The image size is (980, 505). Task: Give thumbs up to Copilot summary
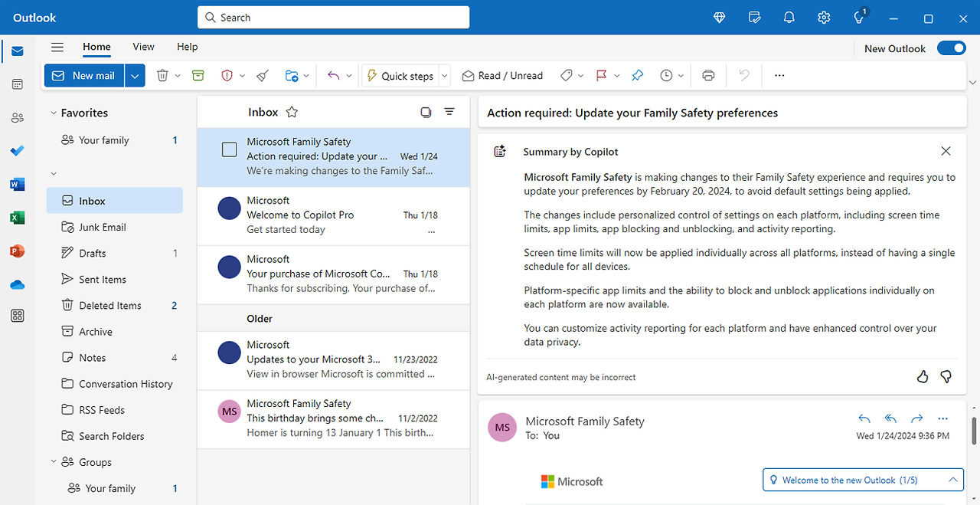coord(923,376)
